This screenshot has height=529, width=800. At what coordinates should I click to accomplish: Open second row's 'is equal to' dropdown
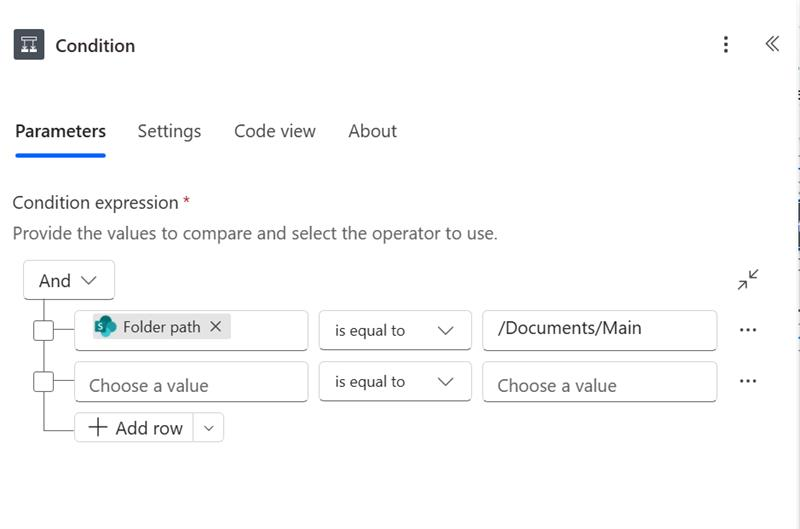[x=395, y=381]
